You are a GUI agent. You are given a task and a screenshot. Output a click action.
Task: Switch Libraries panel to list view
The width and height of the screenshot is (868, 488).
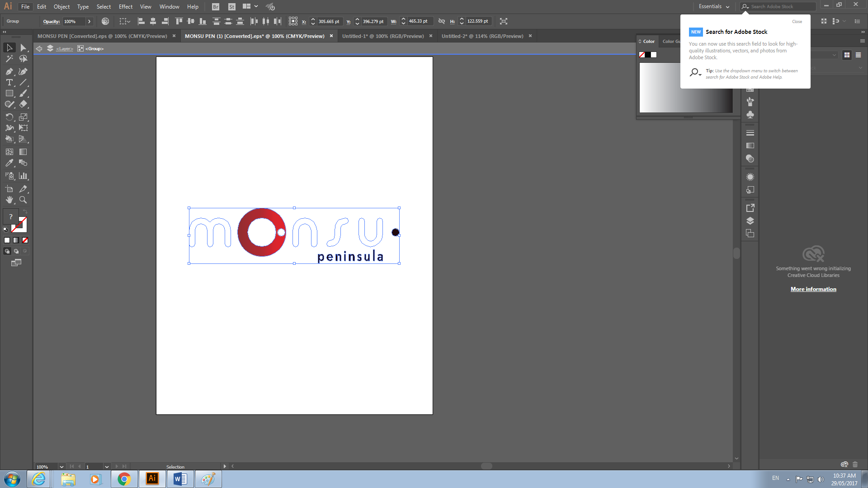(858, 55)
